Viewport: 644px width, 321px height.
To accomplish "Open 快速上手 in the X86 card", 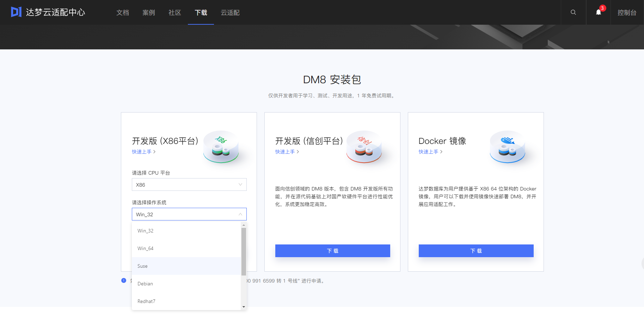I will tap(141, 152).
